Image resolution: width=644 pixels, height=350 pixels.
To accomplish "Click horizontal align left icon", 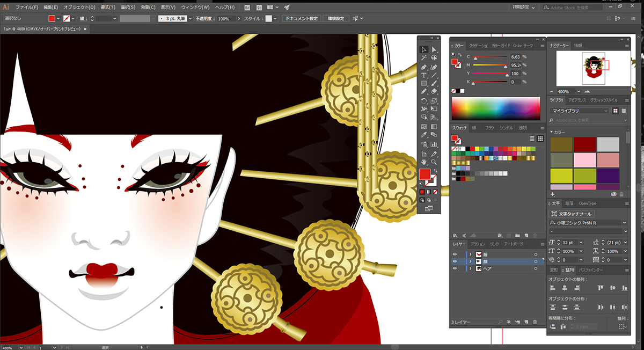I will click(552, 288).
